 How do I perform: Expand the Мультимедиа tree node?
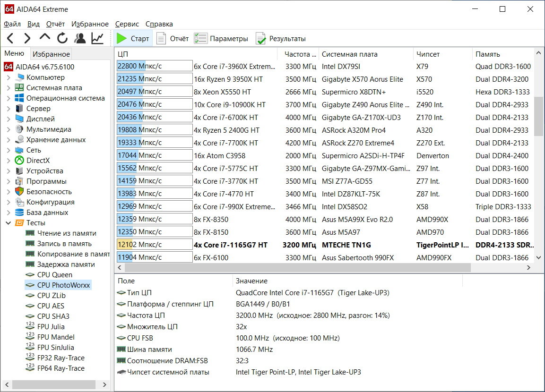(x=9, y=129)
